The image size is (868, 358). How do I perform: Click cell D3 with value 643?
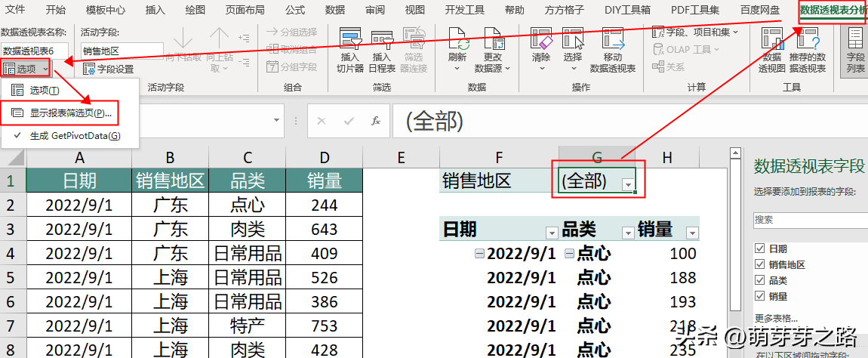point(324,230)
